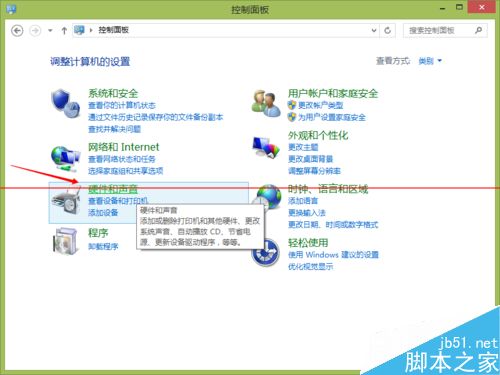Click 查看网络状态和任务 link

click(x=122, y=159)
